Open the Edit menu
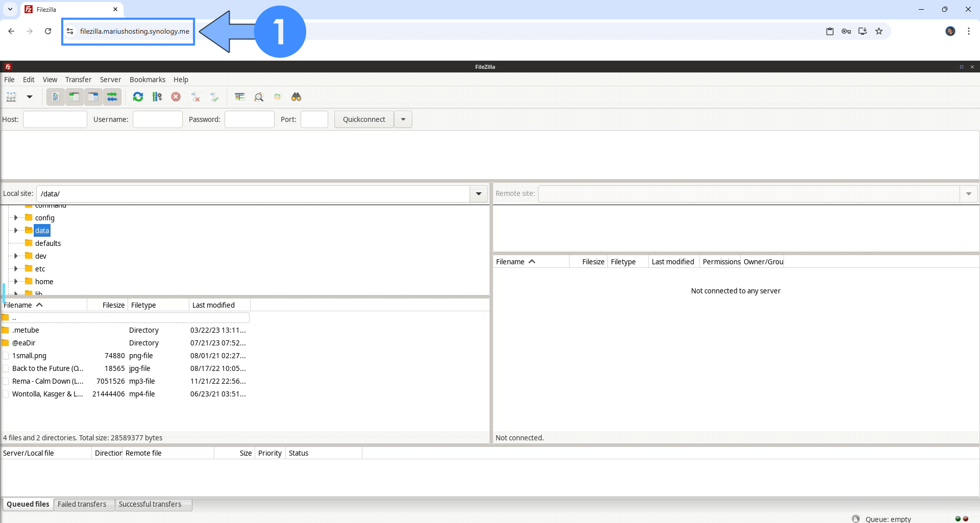The image size is (980, 523). tap(29, 80)
